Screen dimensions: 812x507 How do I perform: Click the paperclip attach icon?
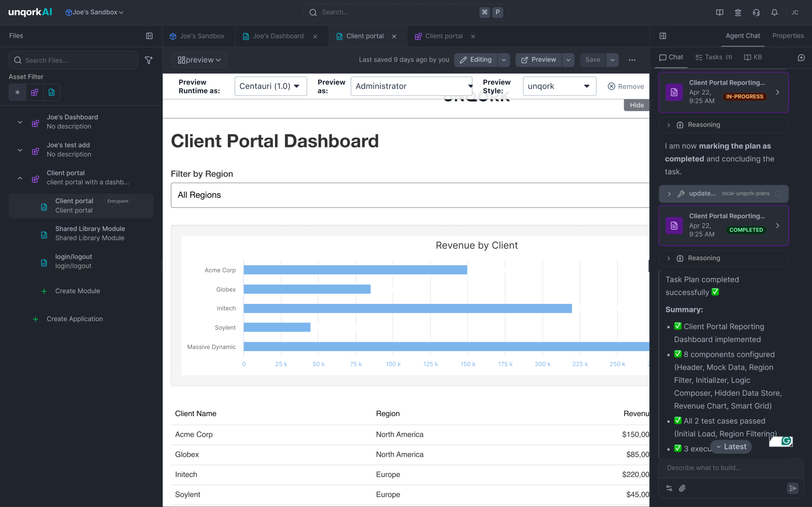click(x=682, y=488)
